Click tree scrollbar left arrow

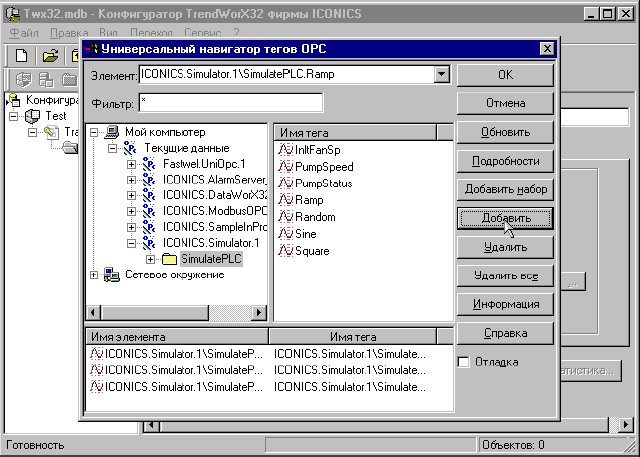tap(93, 313)
